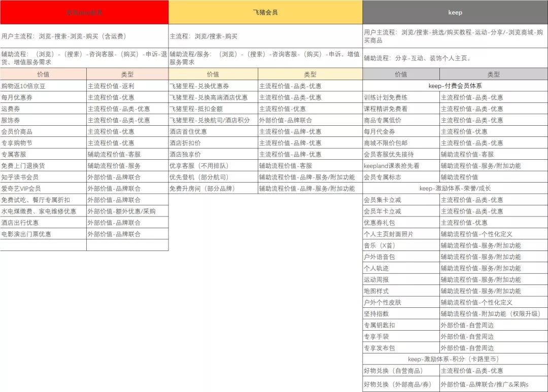Select the 好物兑换（外部商品/券） cell
Image resolution: width=548 pixels, height=392 pixels.
pos(401,384)
